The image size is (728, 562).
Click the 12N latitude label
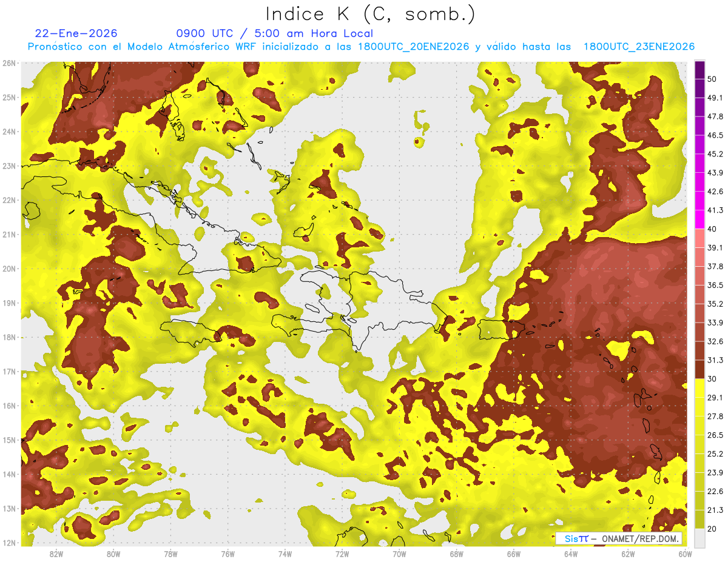coord(8,543)
